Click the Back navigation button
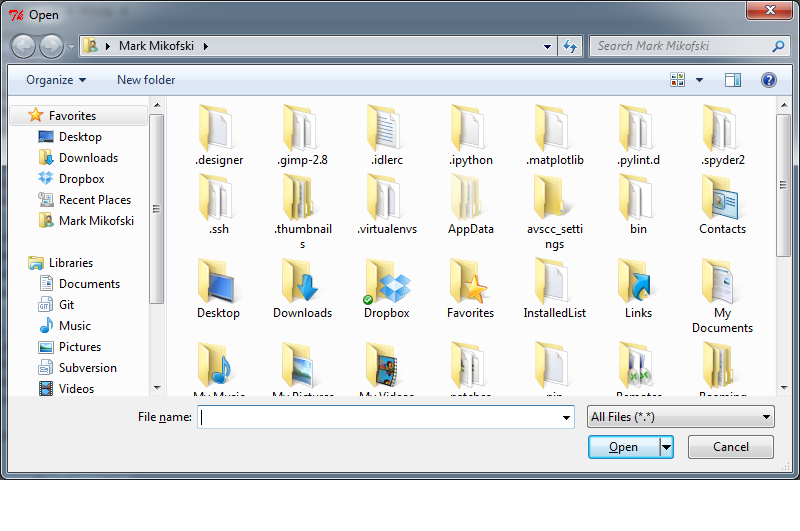 (x=23, y=46)
